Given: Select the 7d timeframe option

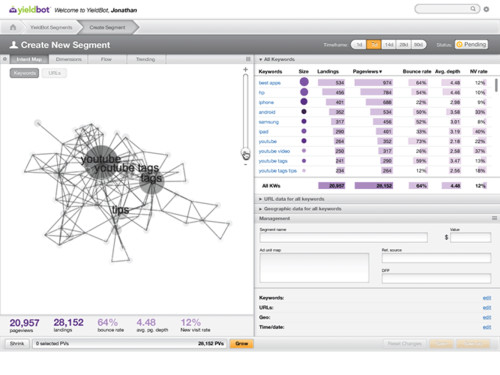Looking at the screenshot, I should coord(374,45).
